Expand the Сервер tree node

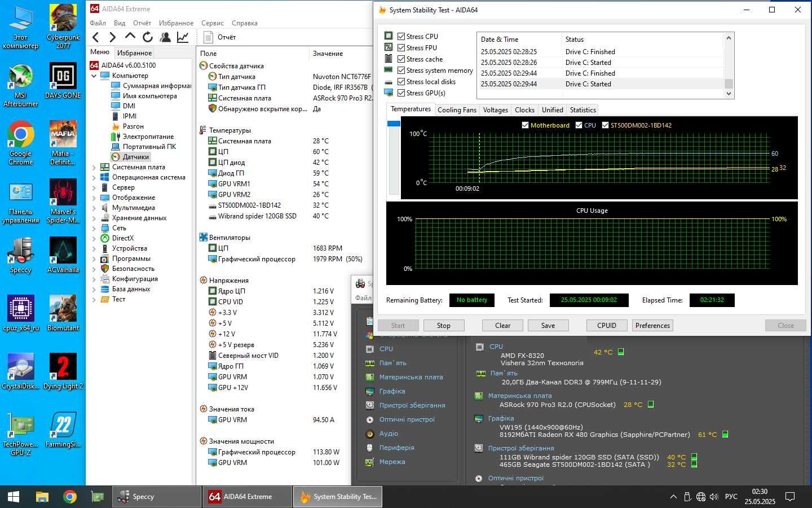click(94, 187)
